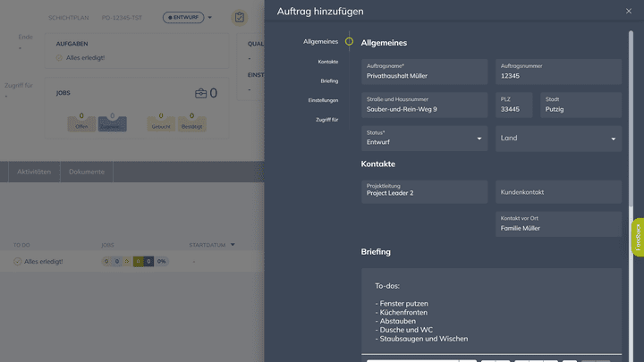Expand the Entwurf status badge arrow
This screenshot has width=644, height=362.
(x=210, y=17)
